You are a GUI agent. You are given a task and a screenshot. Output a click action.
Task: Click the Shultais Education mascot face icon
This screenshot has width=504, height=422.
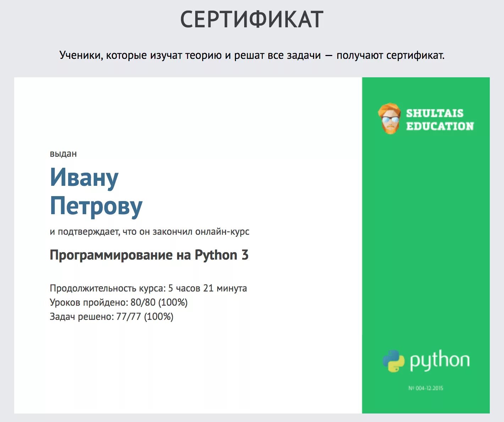(x=389, y=118)
